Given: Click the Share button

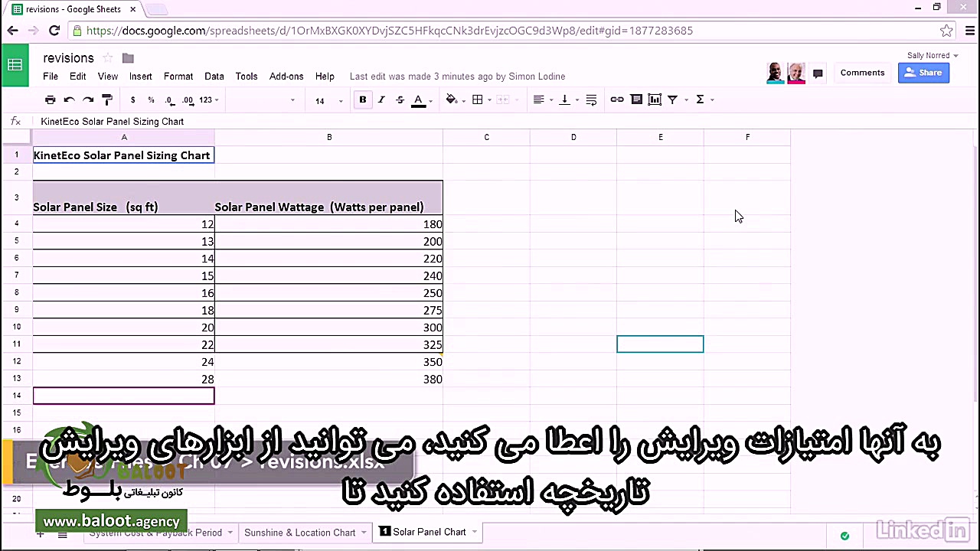Looking at the screenshot, I should click(x=924, y=72).
